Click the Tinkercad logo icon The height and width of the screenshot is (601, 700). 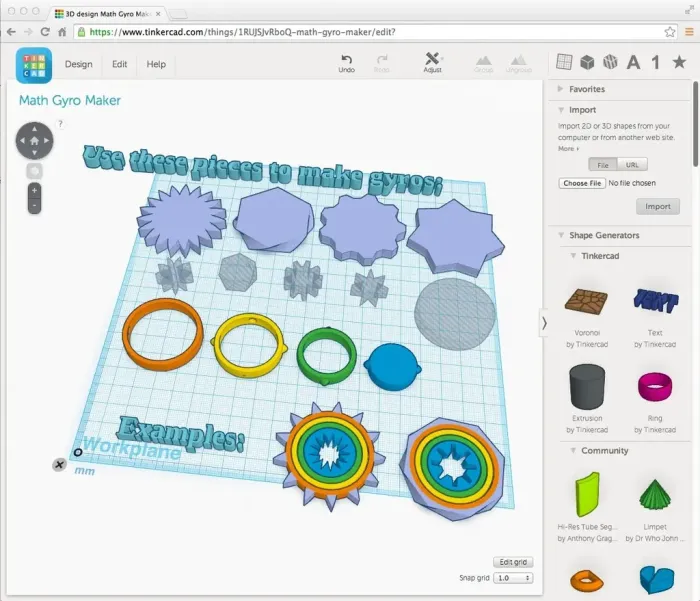(34, 65)
